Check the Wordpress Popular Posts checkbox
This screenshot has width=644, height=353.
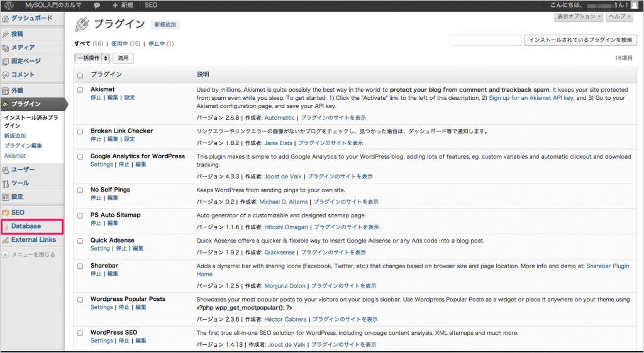click(80, 300)
